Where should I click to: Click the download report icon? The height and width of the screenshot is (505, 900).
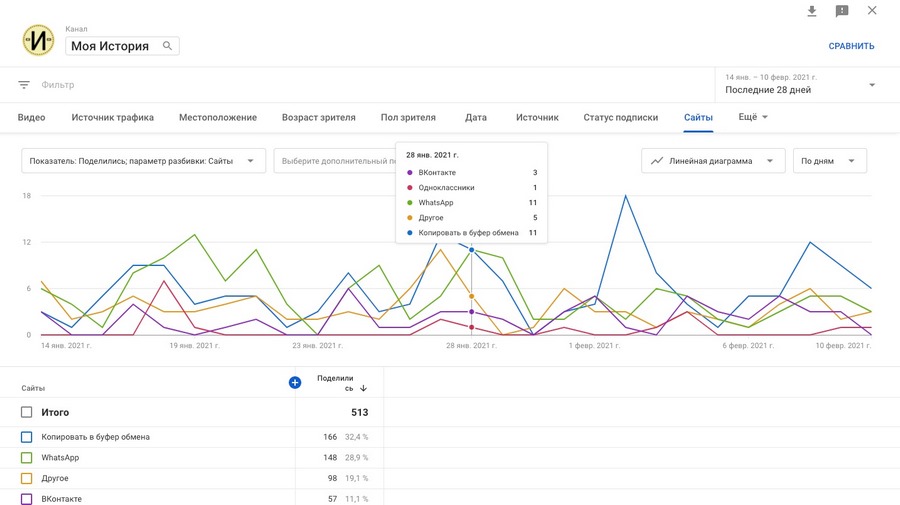812,11
